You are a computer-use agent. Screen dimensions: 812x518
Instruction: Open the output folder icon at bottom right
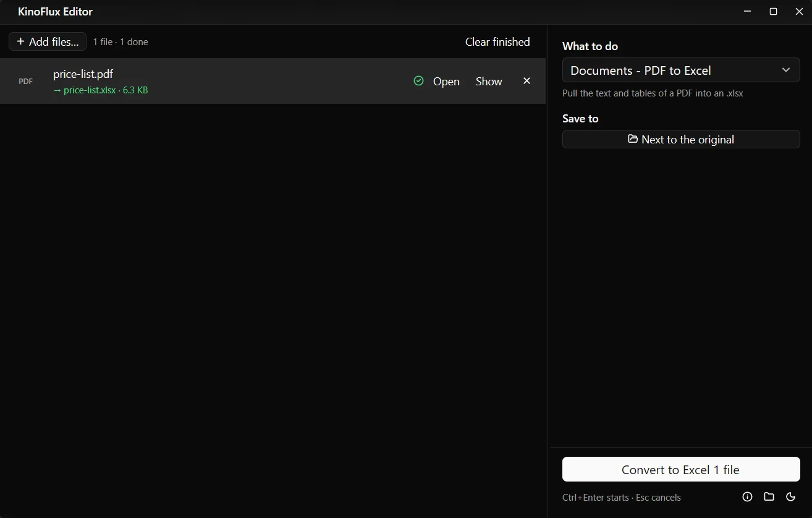point(769,497)
